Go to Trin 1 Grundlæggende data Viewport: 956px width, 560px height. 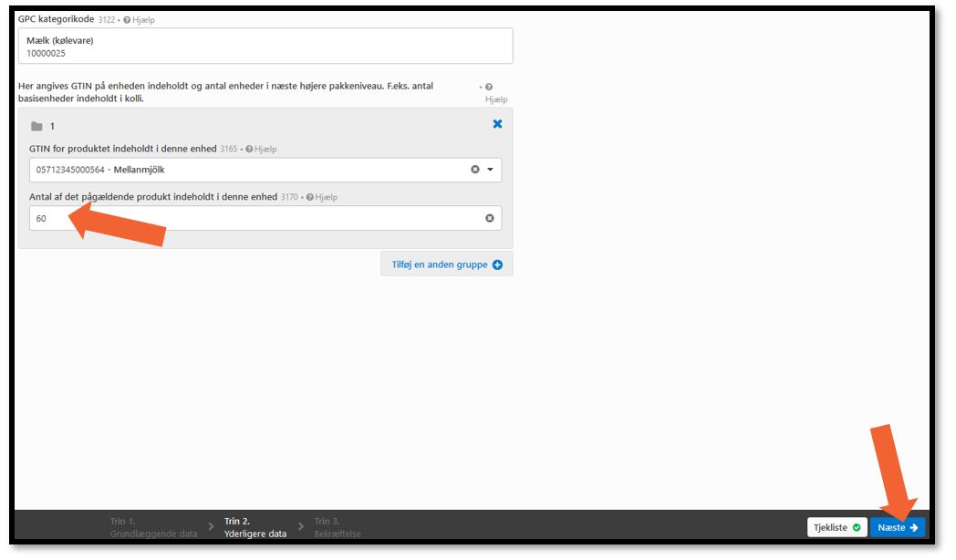click(x=153, y=527)
